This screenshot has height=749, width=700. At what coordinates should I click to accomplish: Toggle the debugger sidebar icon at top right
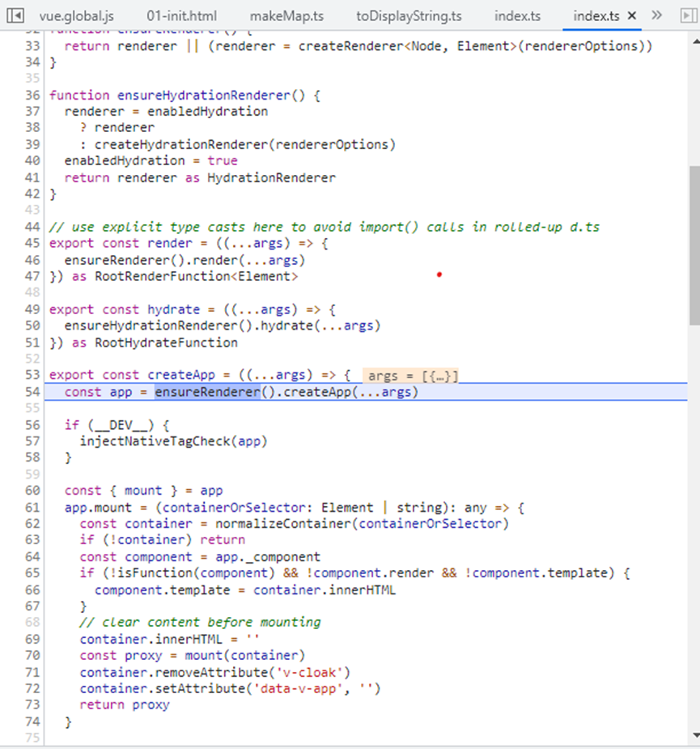(x=688, y=15)
